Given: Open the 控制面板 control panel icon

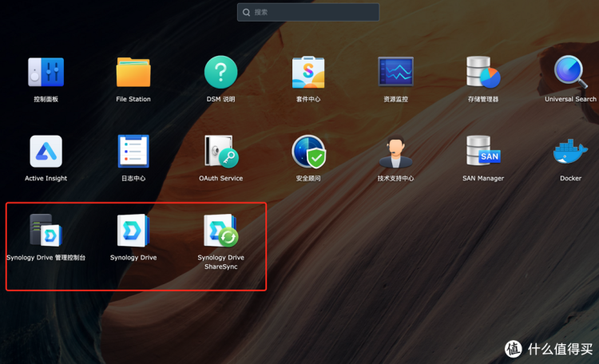Looking at the screenshot, I should click(x=46, y=72).
